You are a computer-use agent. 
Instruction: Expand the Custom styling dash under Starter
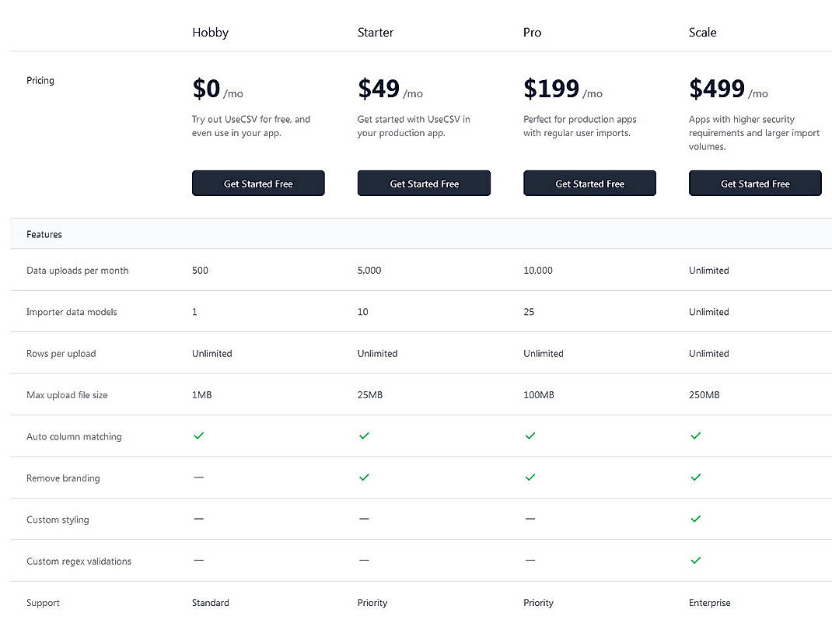tap(364, 519)
